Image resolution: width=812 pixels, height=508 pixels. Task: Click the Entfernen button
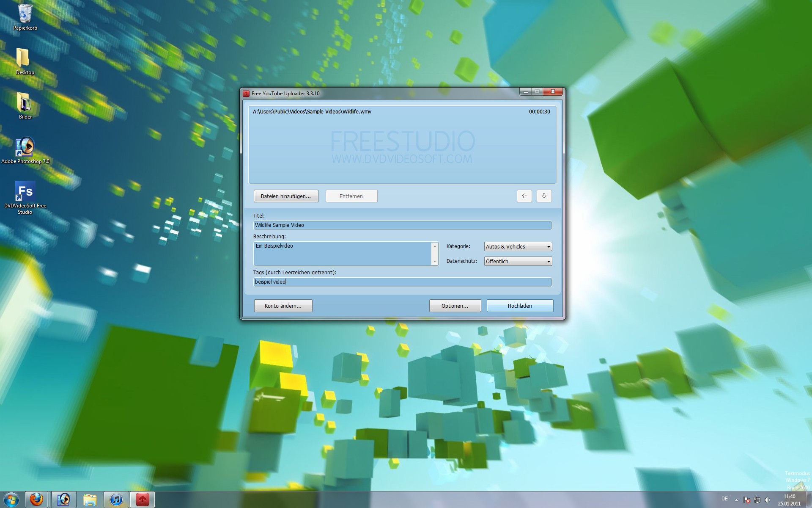click(351, 196)
